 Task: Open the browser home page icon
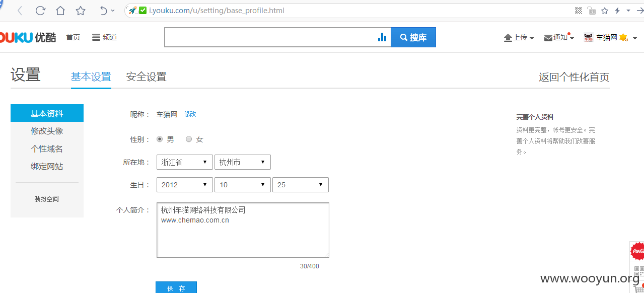click(60, 11)
